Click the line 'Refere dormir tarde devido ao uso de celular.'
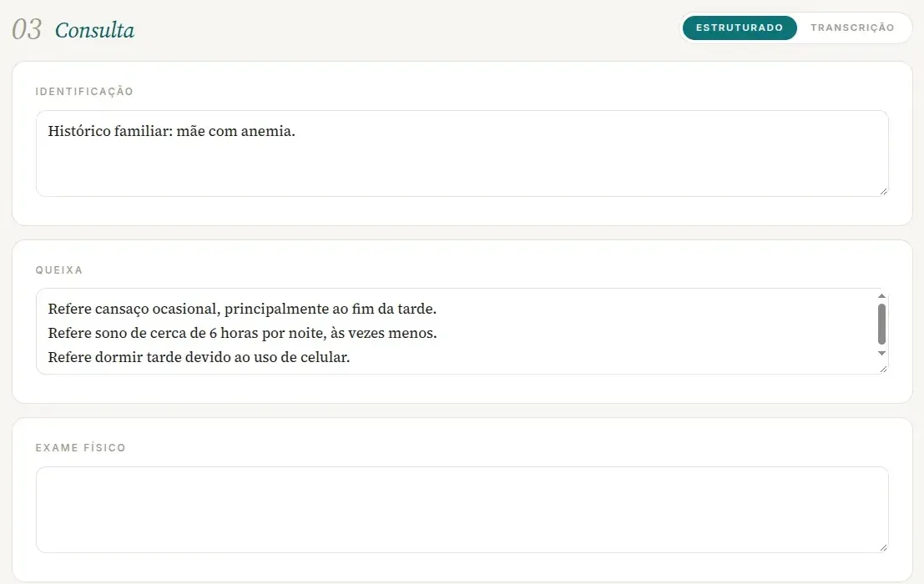Viewport: 924px width, 584px height. (x=199, y=357)
